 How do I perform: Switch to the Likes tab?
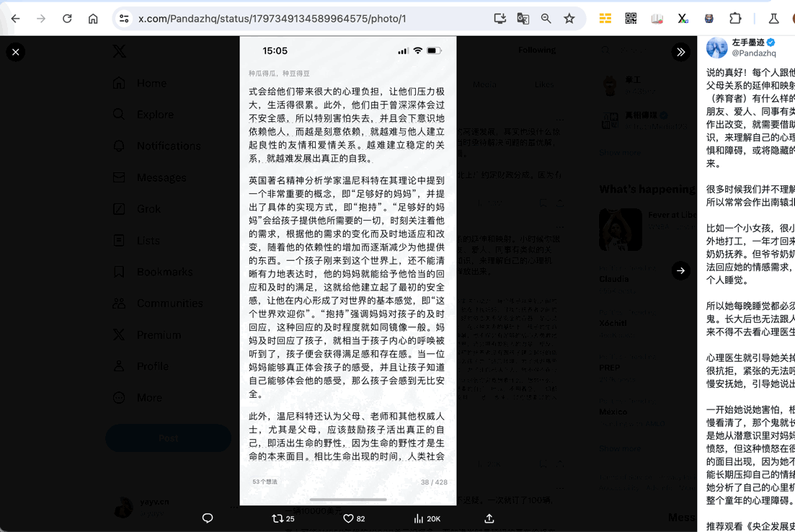point(544,84)
